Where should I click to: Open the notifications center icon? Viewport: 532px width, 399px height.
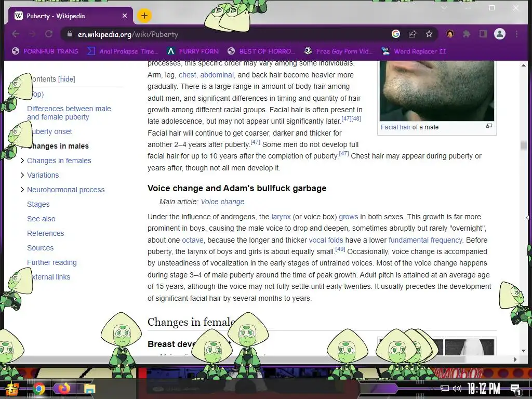point(516,389)
